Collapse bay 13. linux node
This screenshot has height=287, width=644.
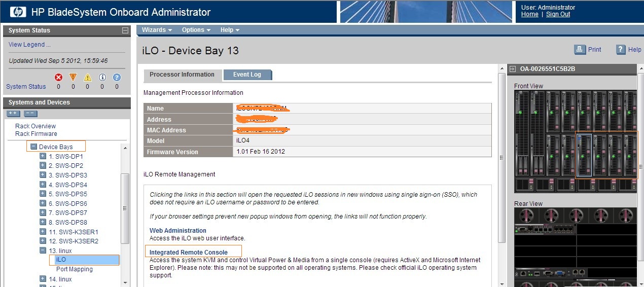[43, 250]
